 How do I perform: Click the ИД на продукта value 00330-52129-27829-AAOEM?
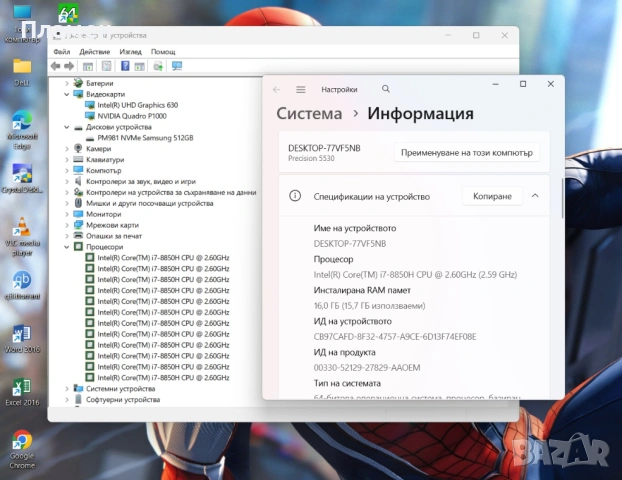pyautogui.click(x=367, y=368)
